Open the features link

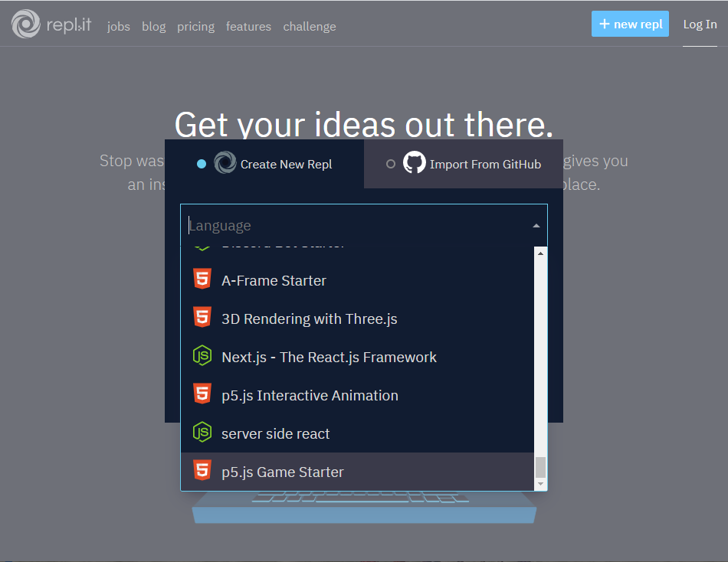click(248, 27)
